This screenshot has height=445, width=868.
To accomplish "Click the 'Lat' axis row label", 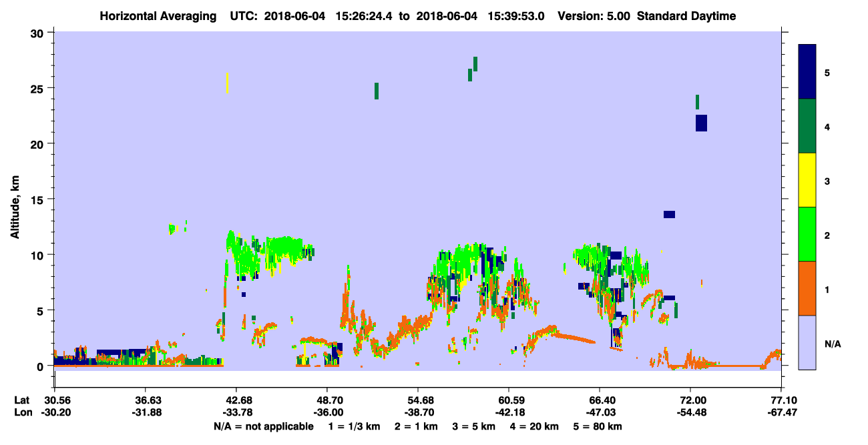I will point(21,400).
